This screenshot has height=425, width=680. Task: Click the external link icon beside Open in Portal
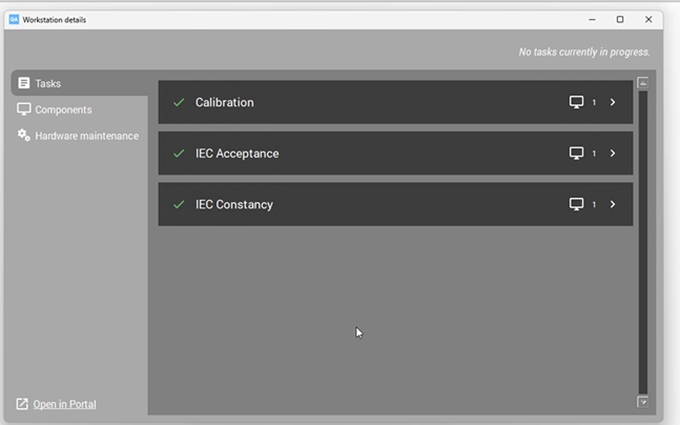(x=22, y=404)
